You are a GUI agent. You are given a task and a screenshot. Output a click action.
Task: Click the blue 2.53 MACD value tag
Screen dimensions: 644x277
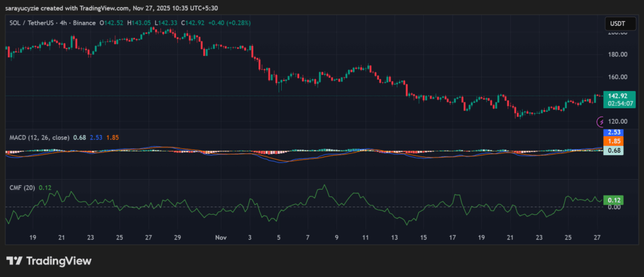coord(612,133)
